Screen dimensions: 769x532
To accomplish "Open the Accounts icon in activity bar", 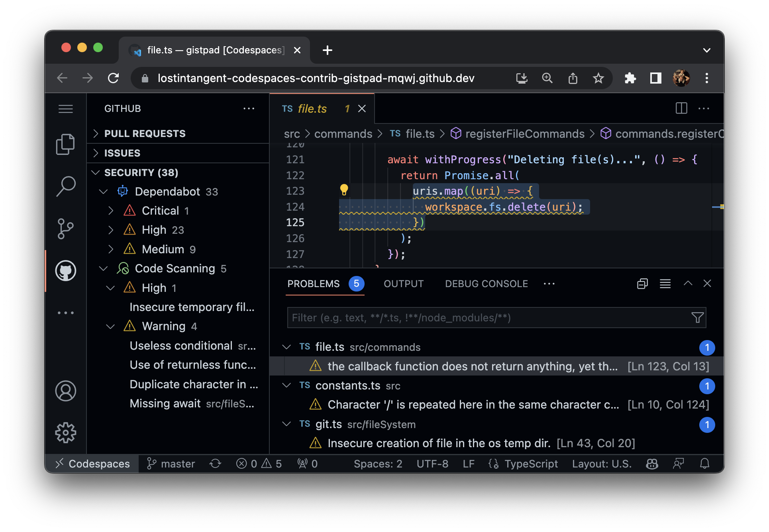I will (x=66, y=391).
